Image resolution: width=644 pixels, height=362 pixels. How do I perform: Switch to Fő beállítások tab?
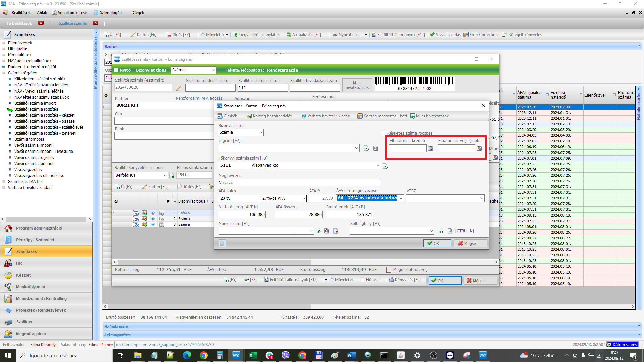[19, 23]
